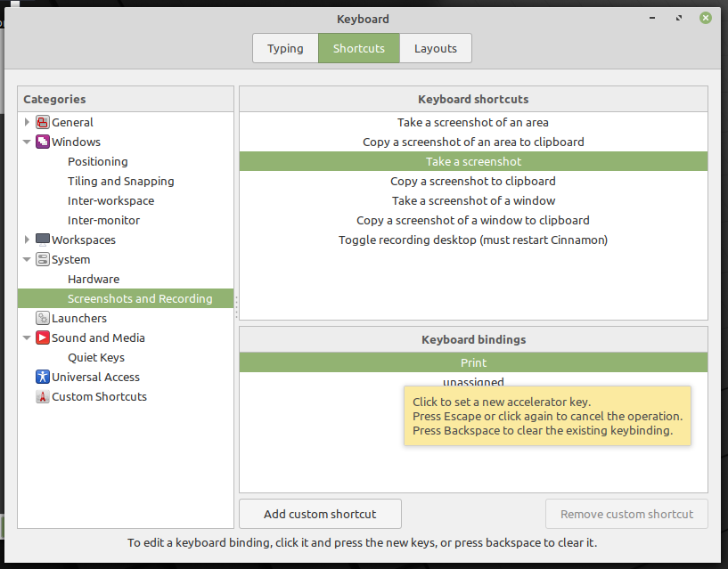Select Toggle recording desktop shortcut
The height and width of the screenshot is (569, 728).
pos(473,240)
